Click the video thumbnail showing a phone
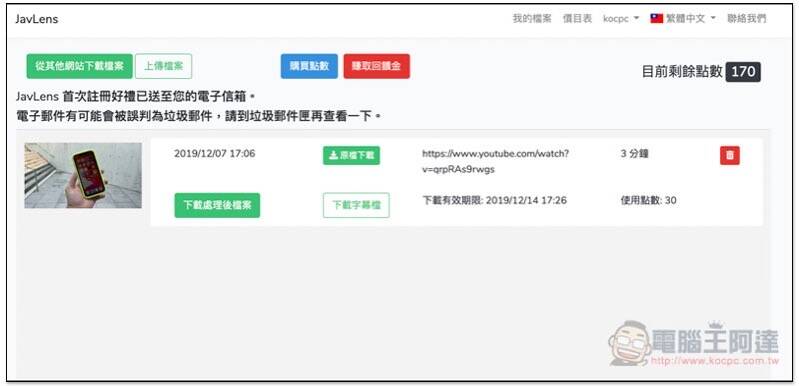The image size is (799, 386). [83, 175]
